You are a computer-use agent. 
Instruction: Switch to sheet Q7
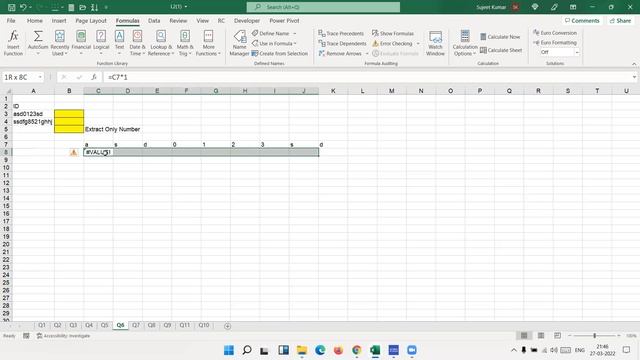pos(136,325)
